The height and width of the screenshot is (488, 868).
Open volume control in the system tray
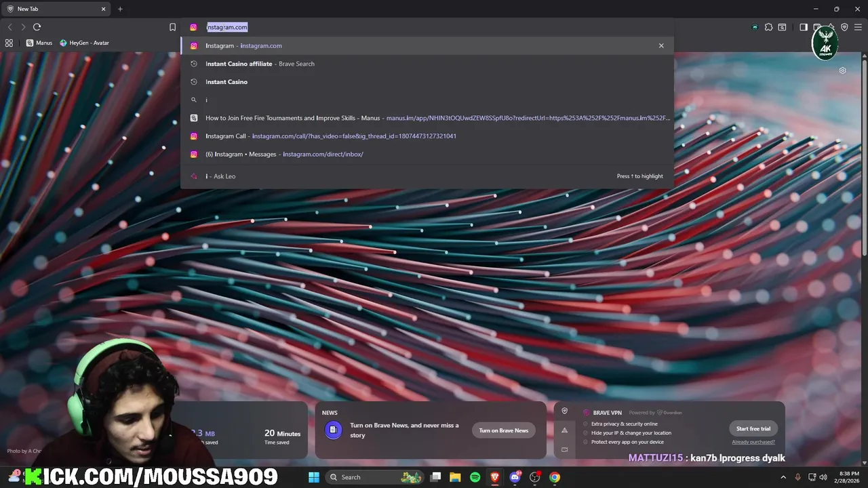tap(824, 477)
